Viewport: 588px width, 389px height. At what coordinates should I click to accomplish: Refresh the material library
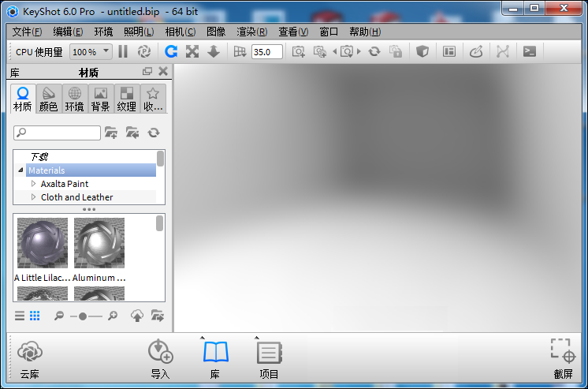click(x=154, y=133)
